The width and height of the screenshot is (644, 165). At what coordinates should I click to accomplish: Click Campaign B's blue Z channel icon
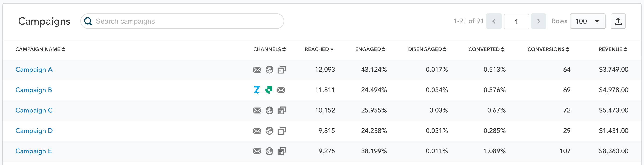coord(257,90)
